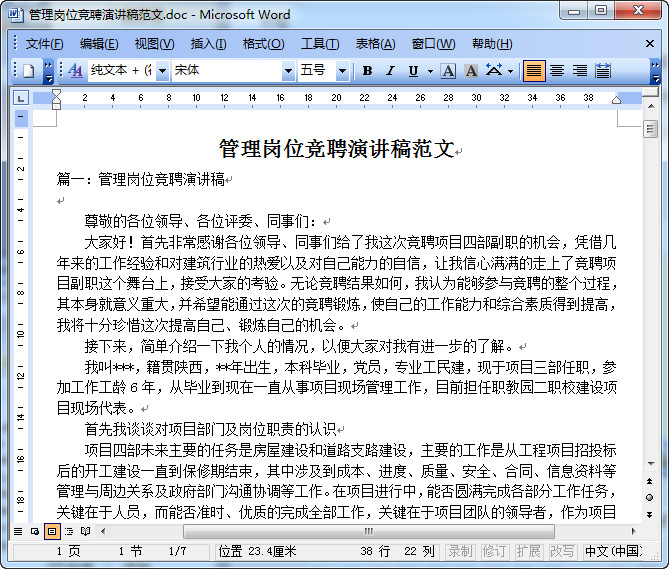Switch to Web Layout view icon
Screen dimensions: 669x569
pos(35,531)
